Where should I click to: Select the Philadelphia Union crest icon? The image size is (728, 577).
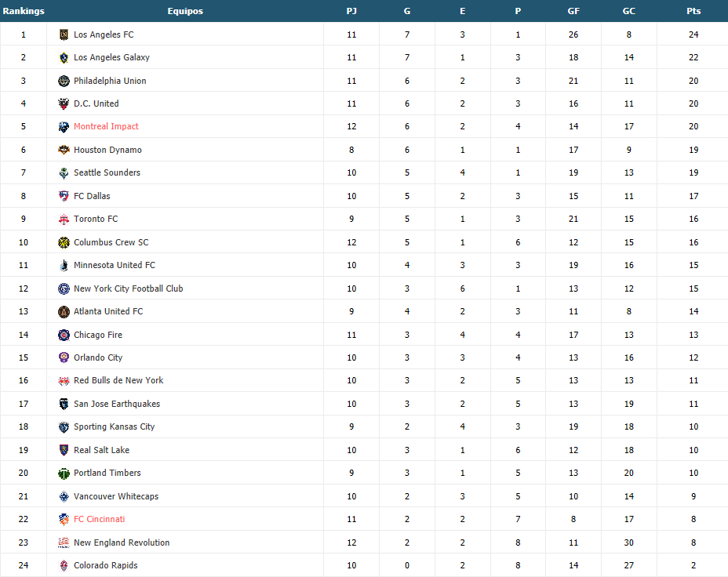(x=64, y=81)
